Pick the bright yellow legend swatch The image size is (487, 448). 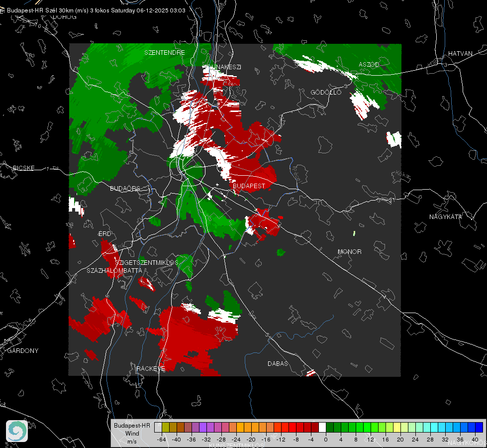(397, 428)
